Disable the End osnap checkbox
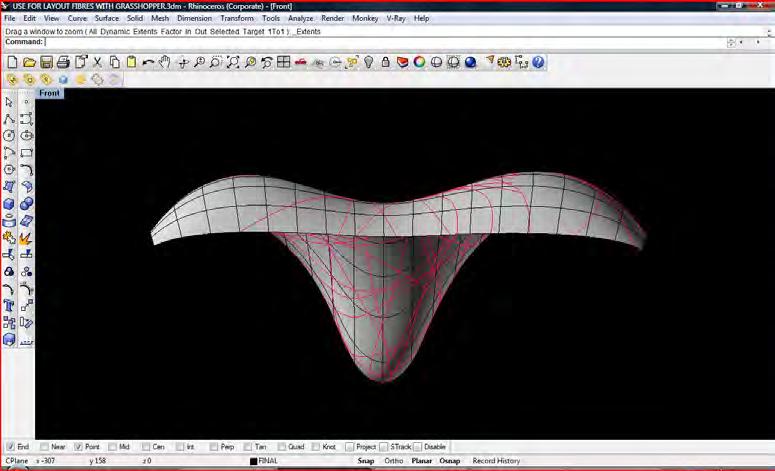This screenshot has width=775, height=471. (10, 447)
